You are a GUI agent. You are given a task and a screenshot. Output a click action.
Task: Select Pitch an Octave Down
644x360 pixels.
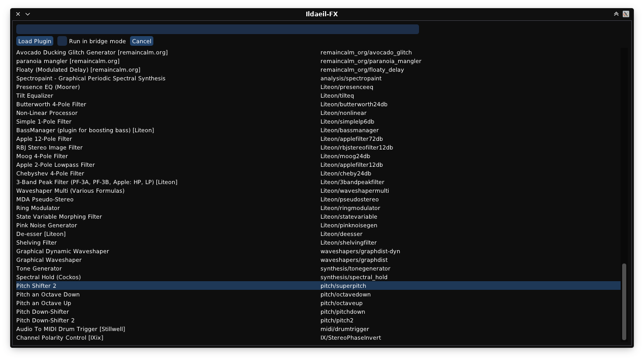pos(48,294)
